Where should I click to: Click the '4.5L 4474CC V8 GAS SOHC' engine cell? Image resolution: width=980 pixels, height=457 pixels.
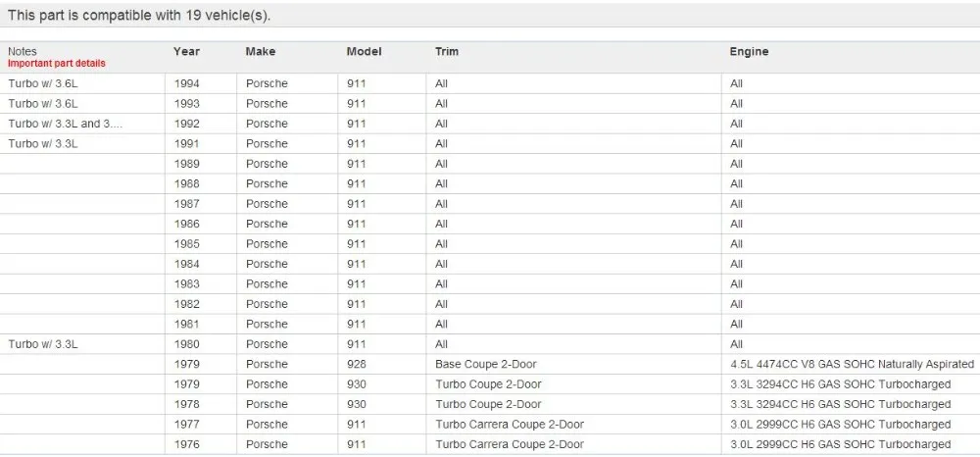pyautogui.click(x=852, y=364)
